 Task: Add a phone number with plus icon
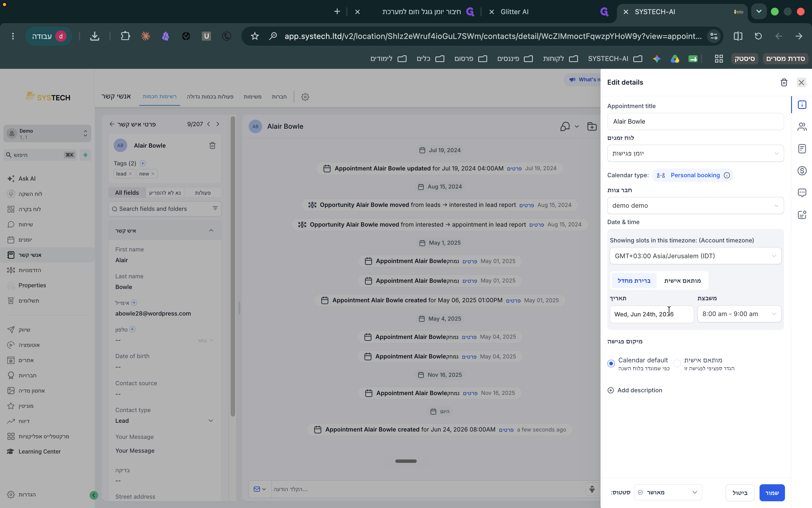132,329
